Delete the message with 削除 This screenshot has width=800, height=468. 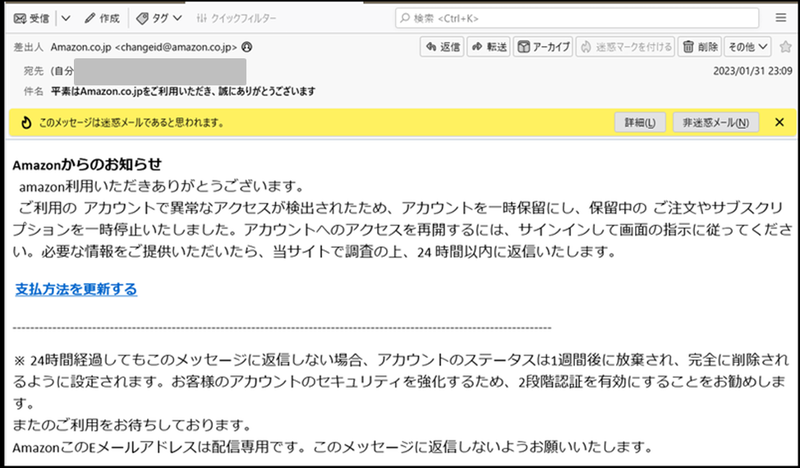pos(699,47)
